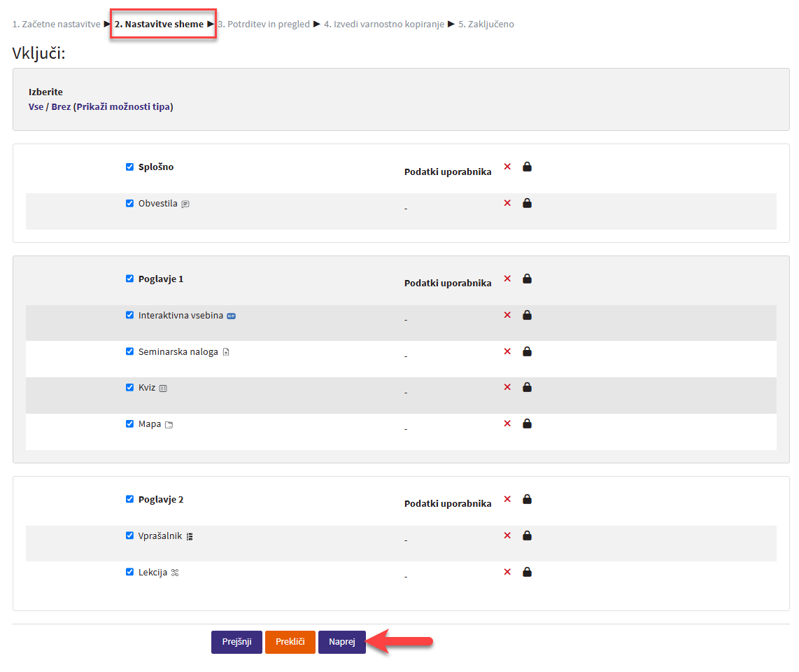Uncheck the Splošno section checkbox
The height and width of the screenshot is (672, 799).
click(129, 167)
